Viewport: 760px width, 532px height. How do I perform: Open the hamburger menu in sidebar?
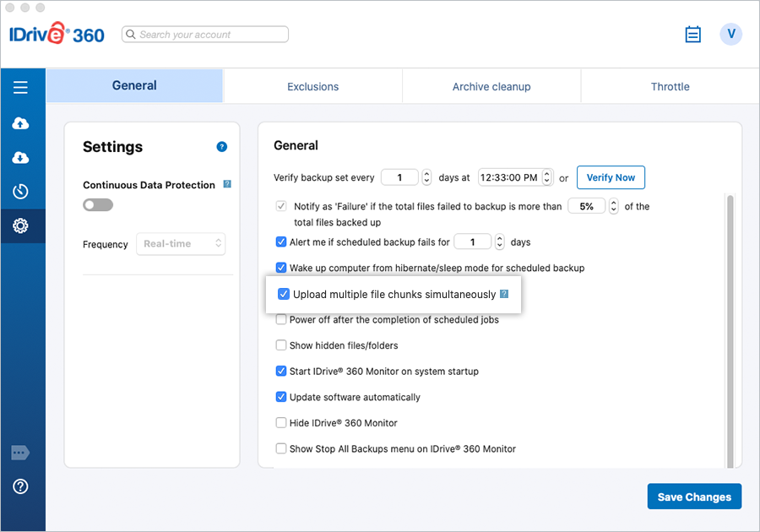coord(21,87)
